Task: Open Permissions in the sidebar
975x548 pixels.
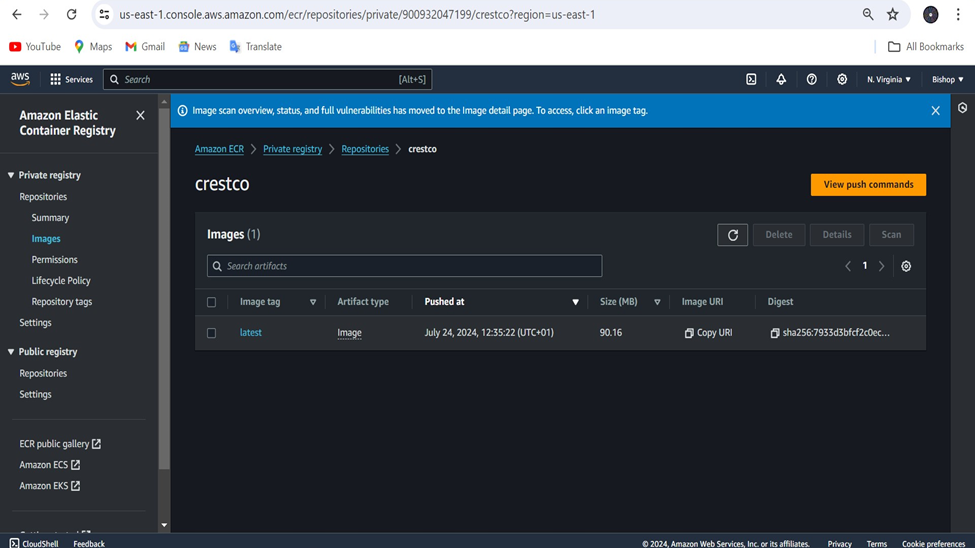Action: coord(55,259)
